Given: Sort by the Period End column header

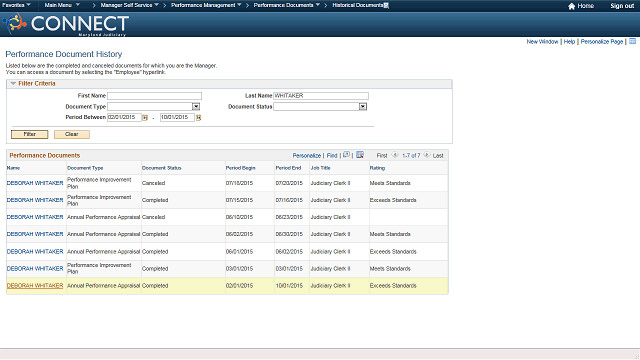Looking at the screenshot, I should pos(288,168).
